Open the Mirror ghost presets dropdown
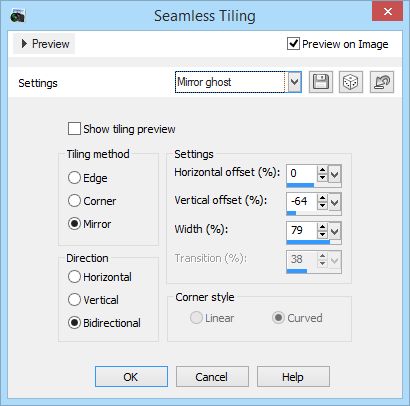Screen dimensions: 410x406 coord(294,82)
